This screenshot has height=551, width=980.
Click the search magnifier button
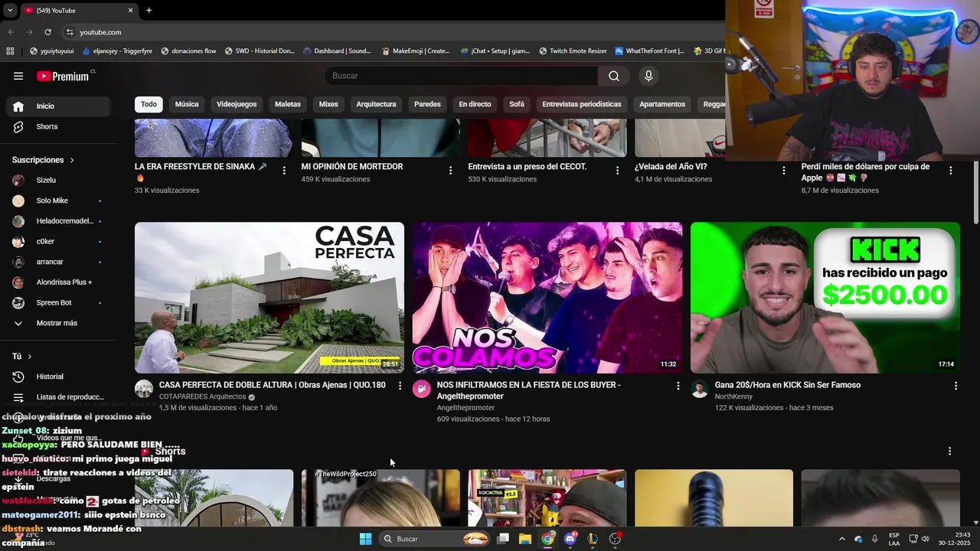coord(614,76)
